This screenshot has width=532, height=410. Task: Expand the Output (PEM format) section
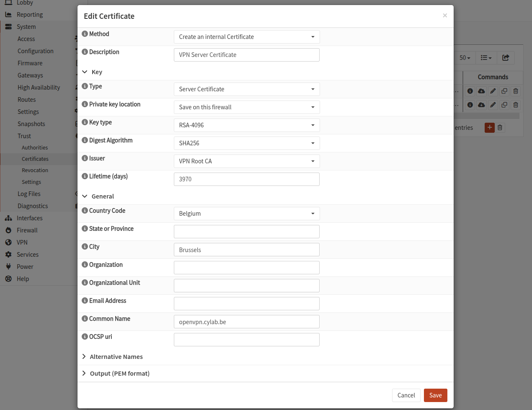(119, 374)
